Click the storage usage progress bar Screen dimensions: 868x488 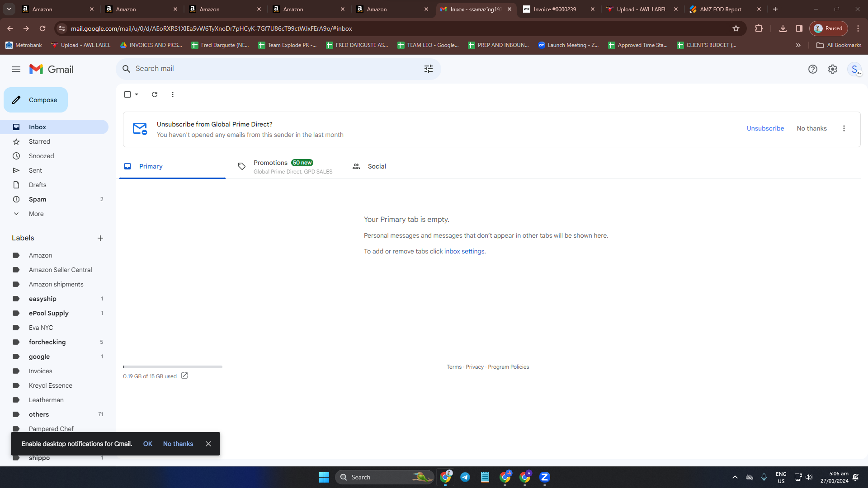pyautogui.click(x=173, y=367)
